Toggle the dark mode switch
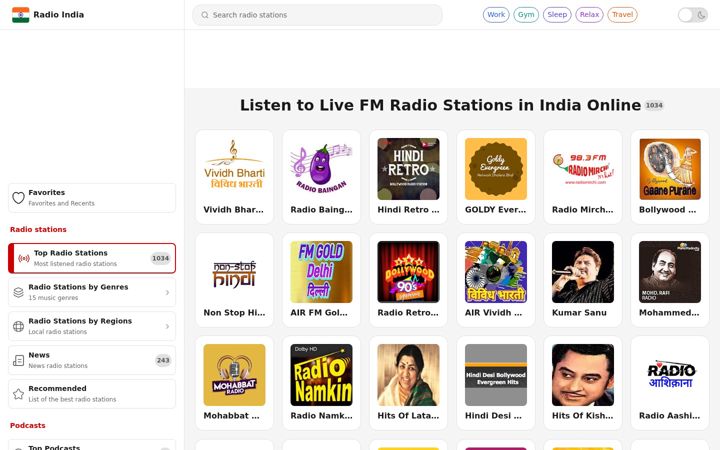Viewport: 720px width, 450px height. (692, 15)
